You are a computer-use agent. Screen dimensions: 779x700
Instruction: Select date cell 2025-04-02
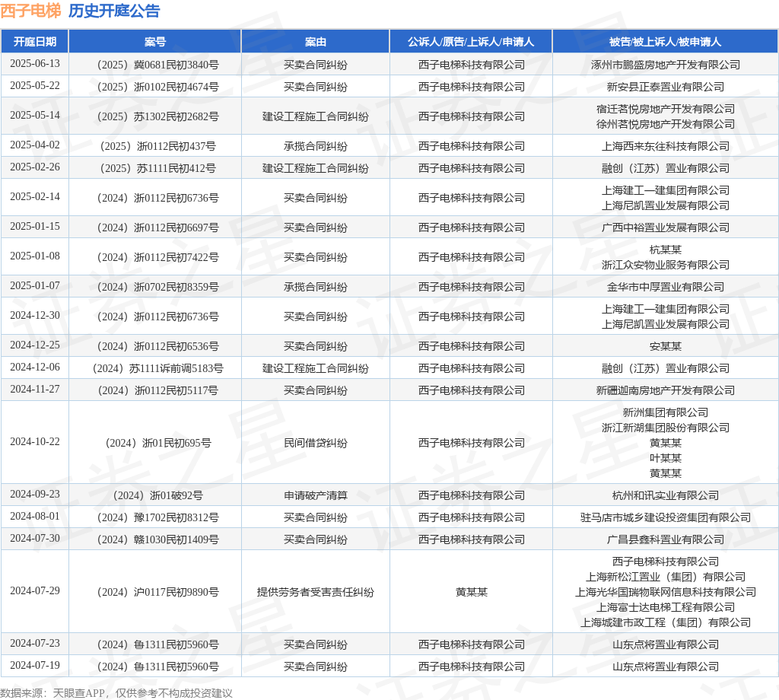(x=35, y=145)
